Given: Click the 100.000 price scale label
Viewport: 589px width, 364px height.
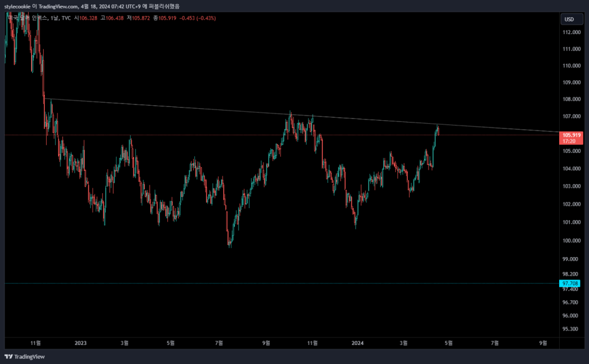Looking at the screenshot, I should point(571,240).
